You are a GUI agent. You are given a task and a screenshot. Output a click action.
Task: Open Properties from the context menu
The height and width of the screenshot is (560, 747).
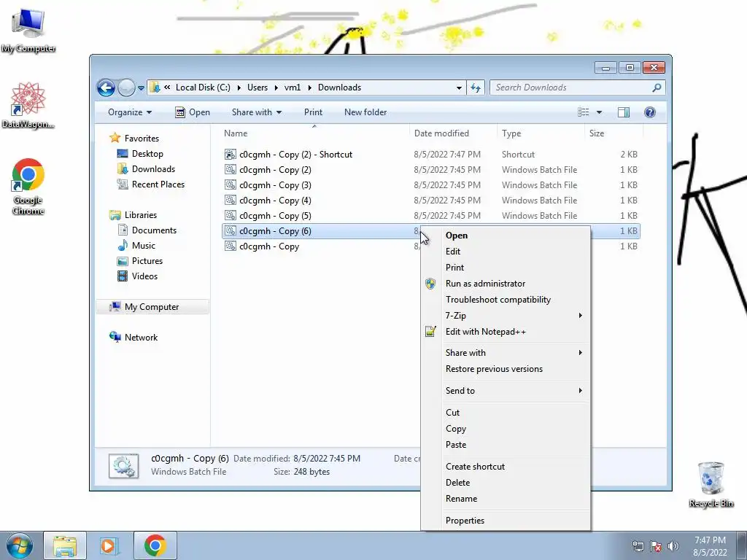click(x=506, y=521)
